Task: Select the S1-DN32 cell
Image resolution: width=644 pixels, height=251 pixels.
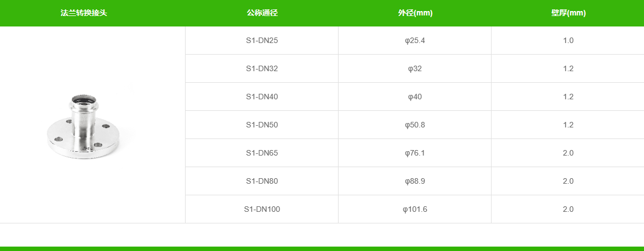Action: pos(262,69)
